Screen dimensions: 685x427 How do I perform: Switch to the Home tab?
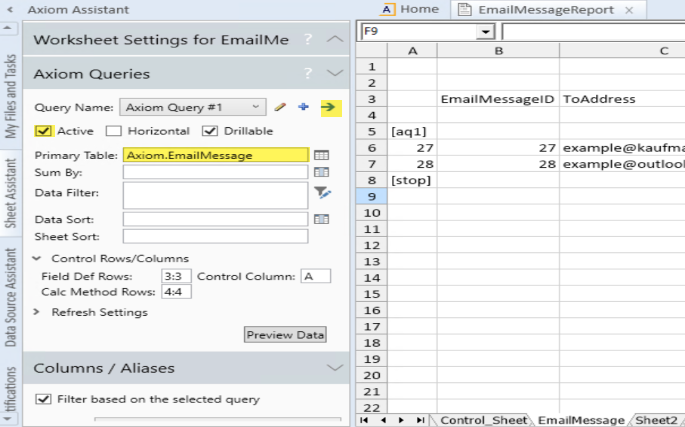tap(410, 9)
